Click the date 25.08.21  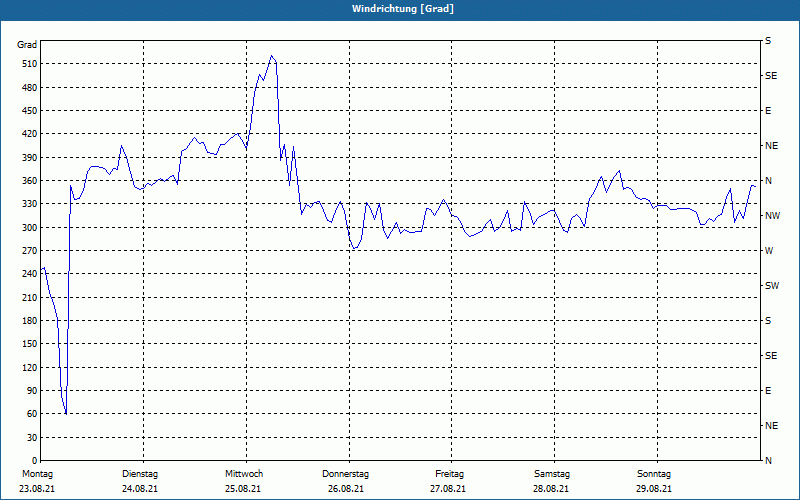coord(243,489)
